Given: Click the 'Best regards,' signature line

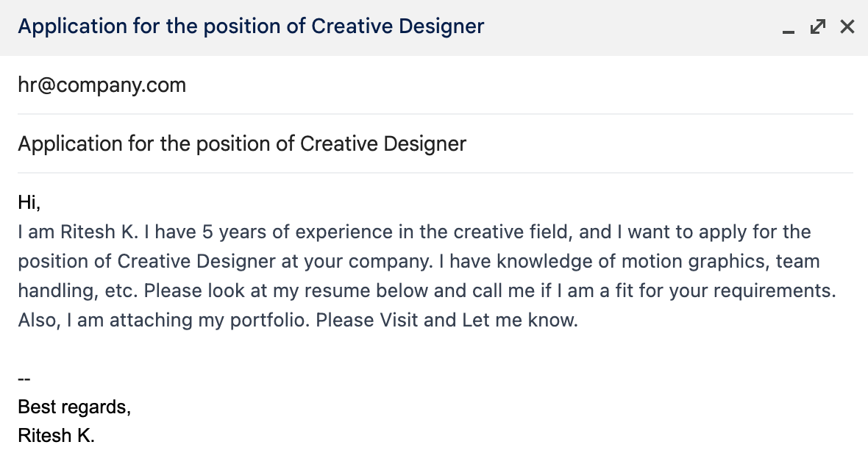Looking at the screenshot, I should pos(74,407).
